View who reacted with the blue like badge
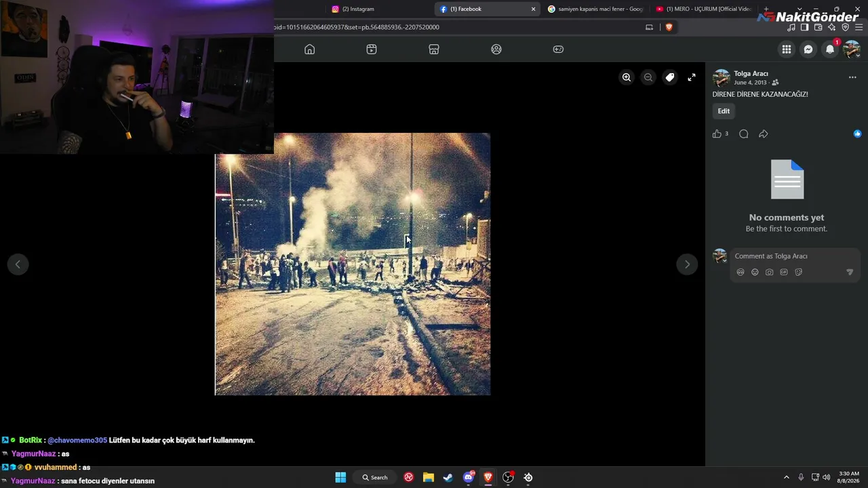This screenshot has width=868, height=488. [858, 134]
